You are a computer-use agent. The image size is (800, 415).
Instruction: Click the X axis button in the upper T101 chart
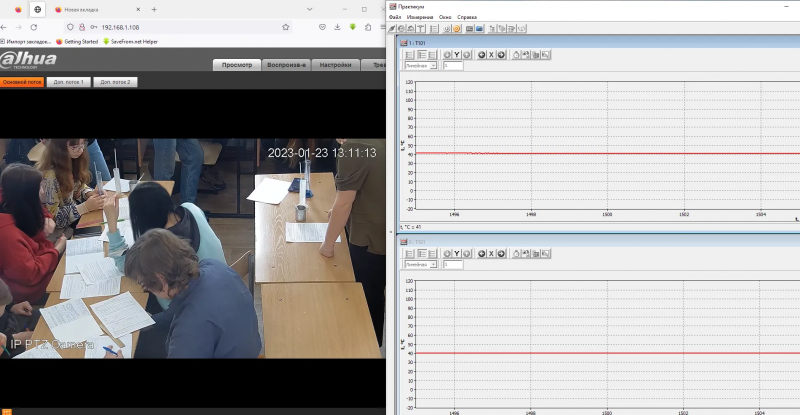[491, 55]
